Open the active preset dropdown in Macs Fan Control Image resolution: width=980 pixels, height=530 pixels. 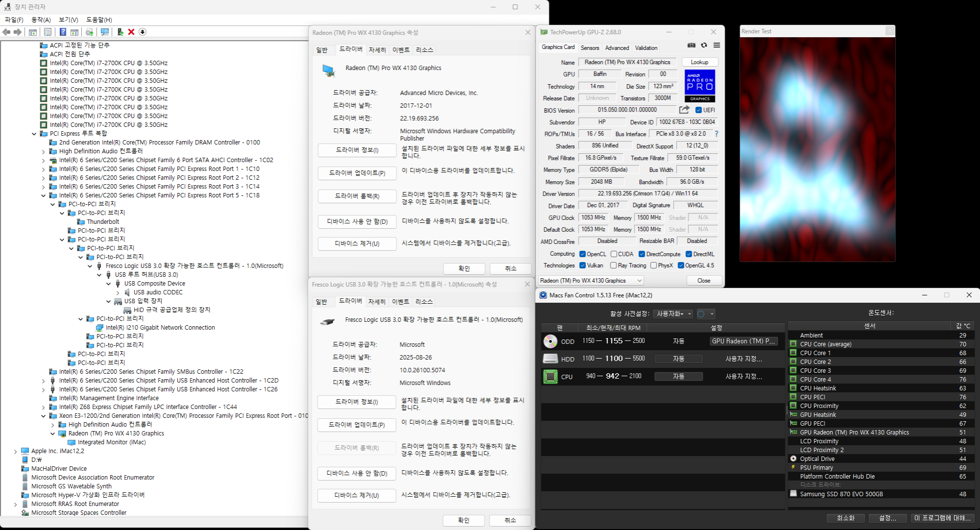point(673,314)
